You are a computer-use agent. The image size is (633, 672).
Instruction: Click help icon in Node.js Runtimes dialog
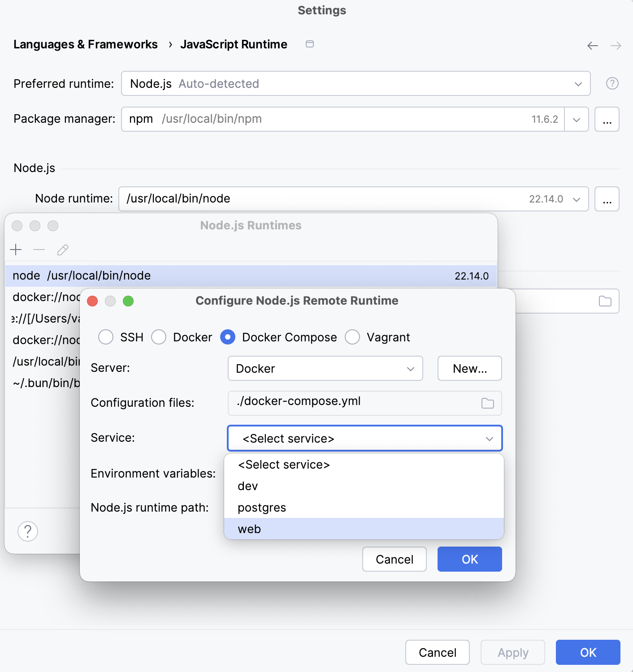tap(27, 531)
